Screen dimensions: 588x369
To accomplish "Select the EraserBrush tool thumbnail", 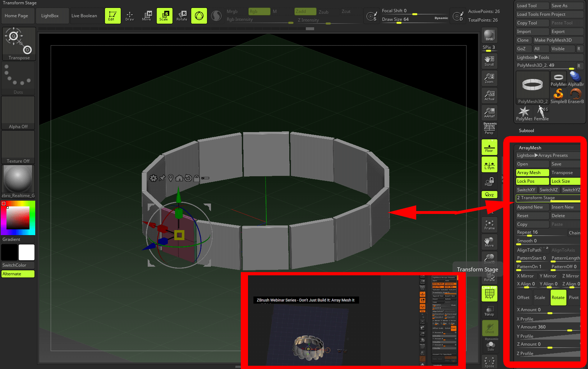I will coord(576,96).
